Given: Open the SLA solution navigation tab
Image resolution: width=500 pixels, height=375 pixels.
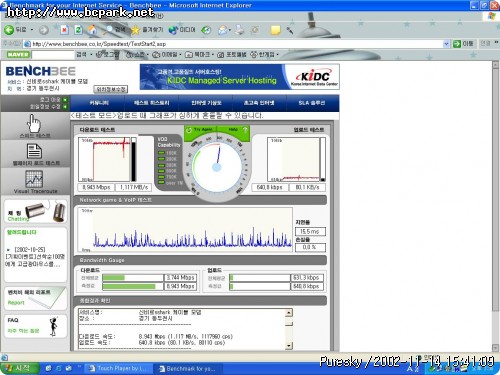Looking at the screenshot, I should (x=312, y=103).
